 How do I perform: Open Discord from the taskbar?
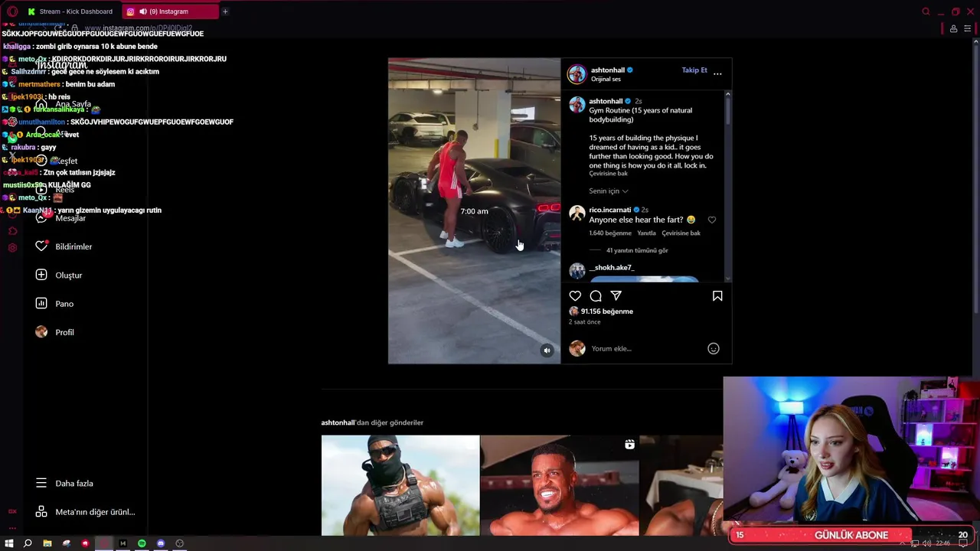[161, 543]
